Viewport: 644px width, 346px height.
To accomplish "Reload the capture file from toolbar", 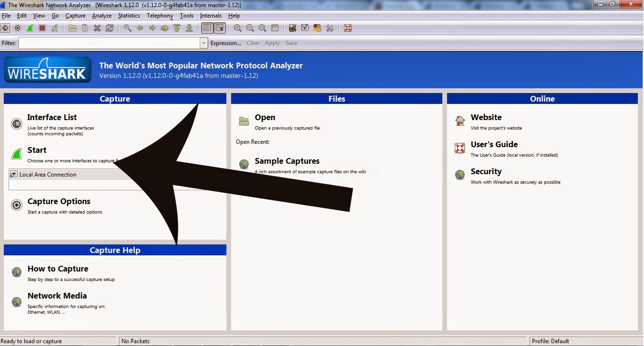I will 110,28.
